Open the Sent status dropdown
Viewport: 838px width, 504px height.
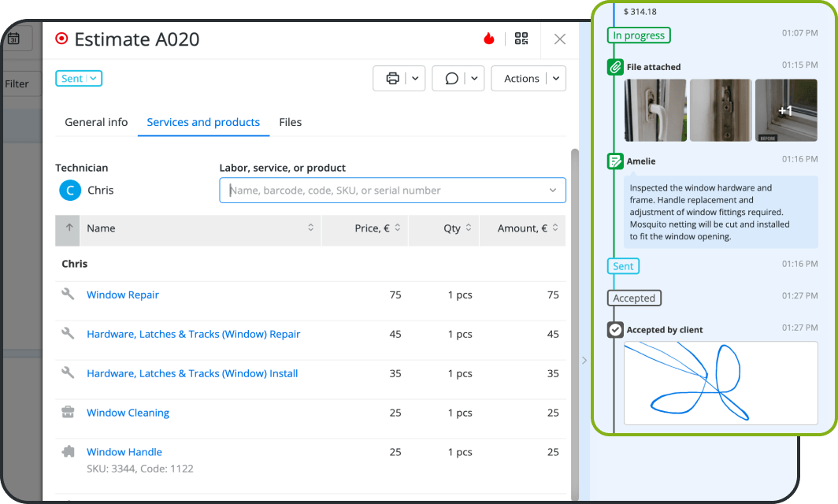tap(79, 79)
